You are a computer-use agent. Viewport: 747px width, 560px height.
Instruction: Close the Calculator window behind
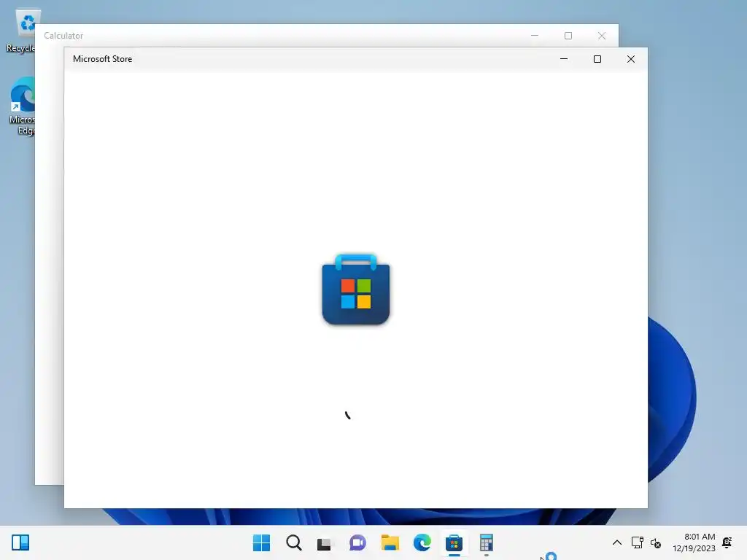pyautogui.click(x=602, y=36)
